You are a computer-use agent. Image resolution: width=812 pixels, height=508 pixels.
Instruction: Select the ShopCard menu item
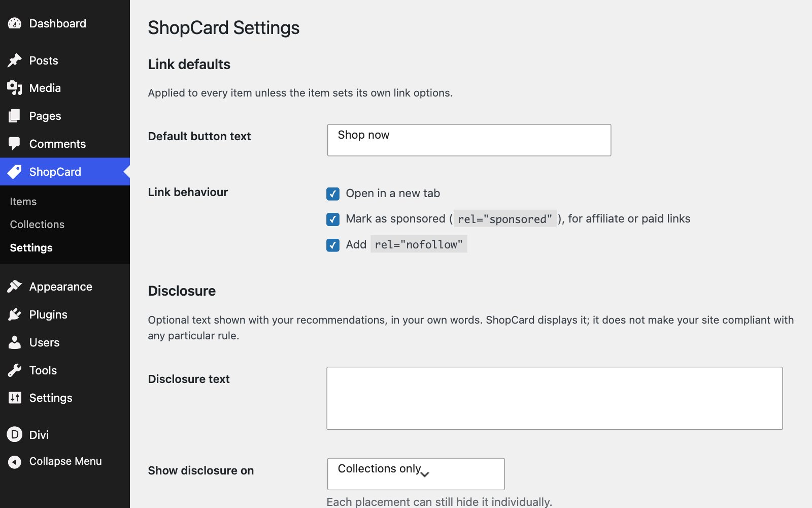point(65,172)
